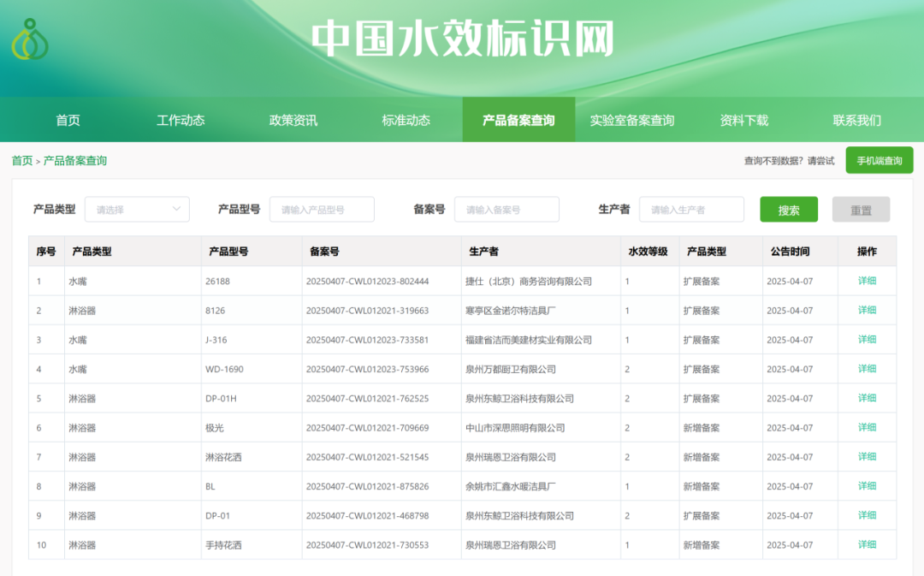The image size is (924, 576).
Task: Open the 政策资讯 tab
Action: pyautogui.click(x=293, y=121)
